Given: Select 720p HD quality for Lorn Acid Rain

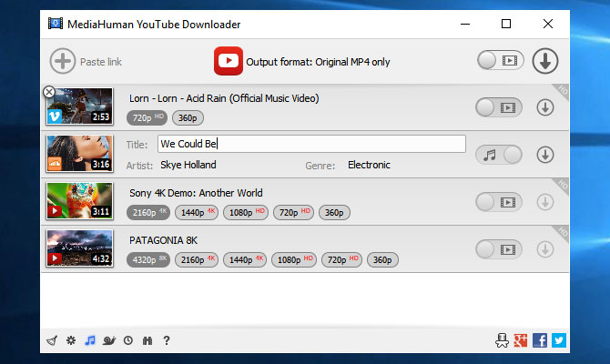Looking at the screenshot, I should click(x=147, y=117).
